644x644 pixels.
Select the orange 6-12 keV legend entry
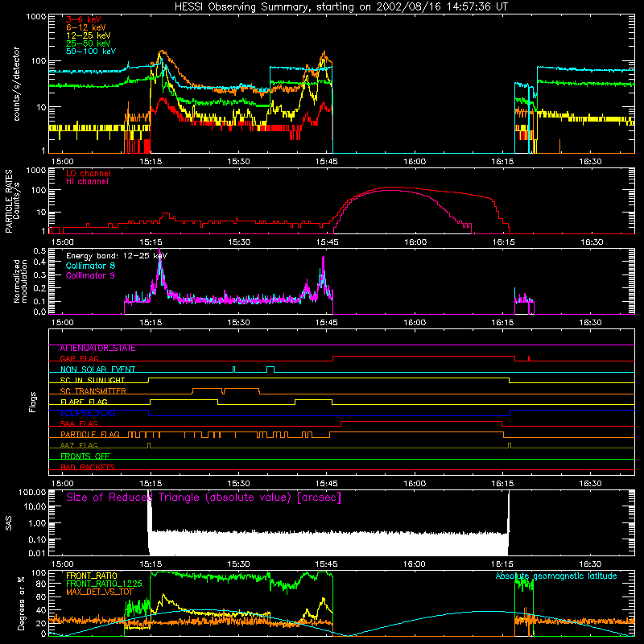(x=86, y=27)
